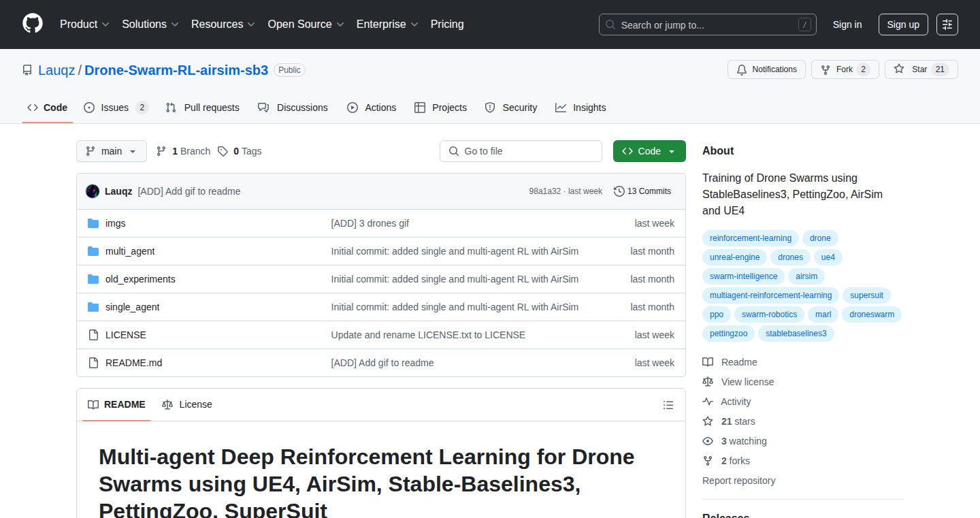The height and width of the screenshot is (518, 980).
Task: Select the README tab in file viewer
Action: [116, 404]
